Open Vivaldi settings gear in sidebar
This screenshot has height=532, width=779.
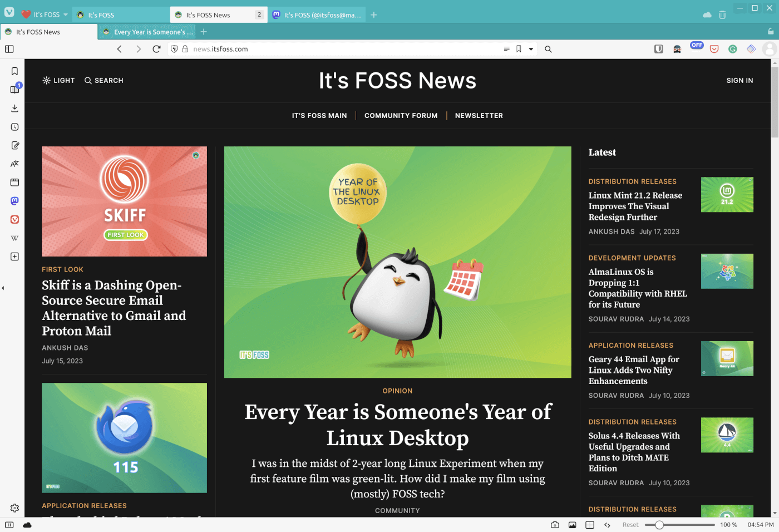14,508
